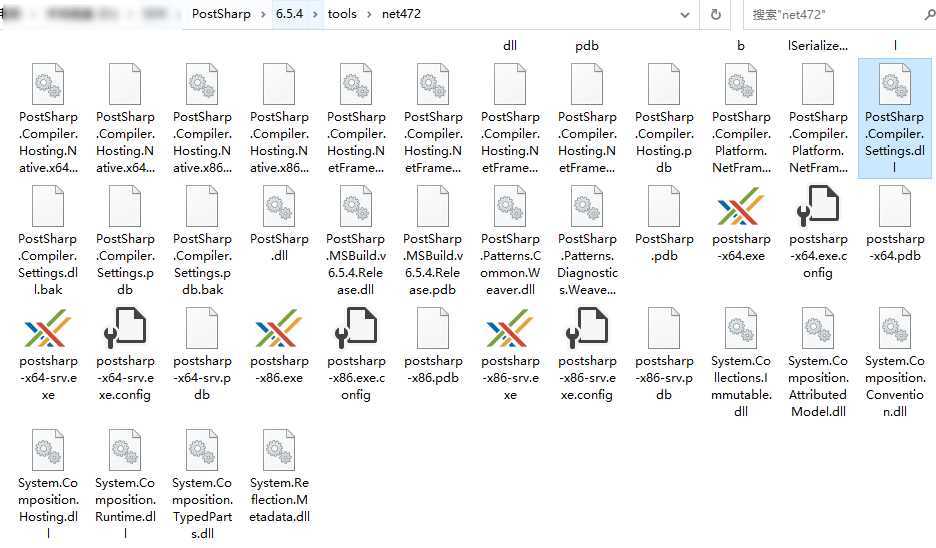The height and width of the screenshot is (548, 936).
Task: Select System.Collections.Immutable.dll
Action: click(x=741, y=362)
